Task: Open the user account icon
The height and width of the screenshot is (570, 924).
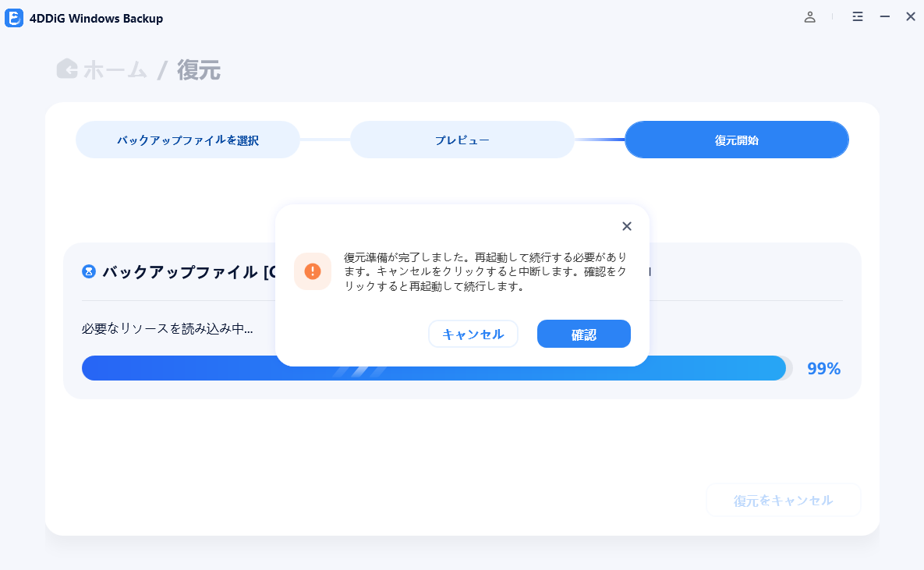Action: pyautogui.click(x=809, y=16)
